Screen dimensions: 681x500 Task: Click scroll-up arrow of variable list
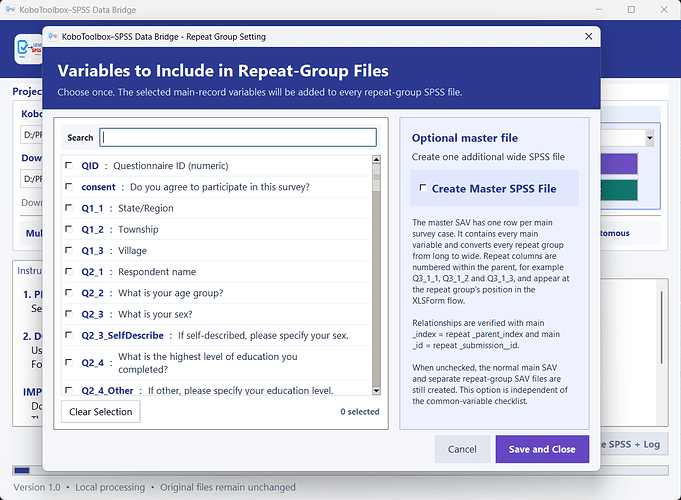tap(377, 159)
